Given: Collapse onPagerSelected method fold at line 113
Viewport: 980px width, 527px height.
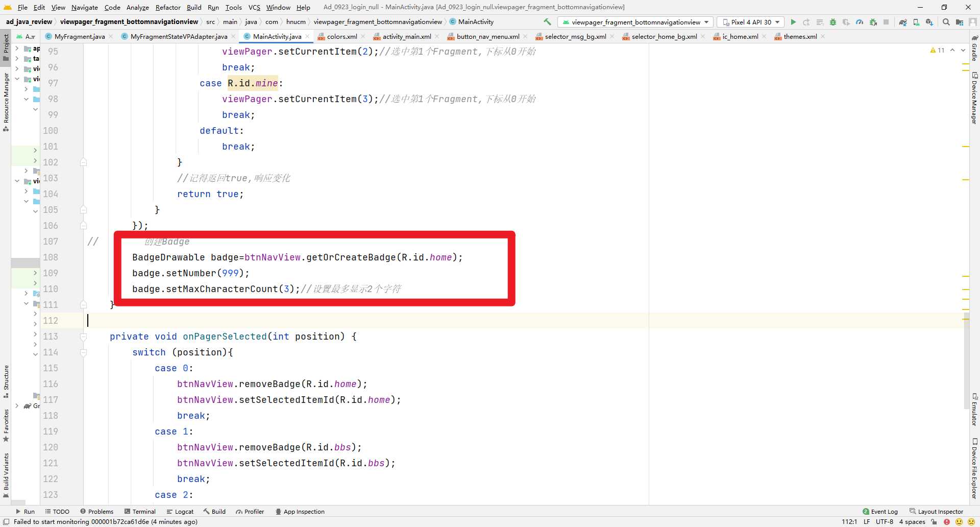Looking at the screenshot, I should pyautogui.click(x=83, y=337).
